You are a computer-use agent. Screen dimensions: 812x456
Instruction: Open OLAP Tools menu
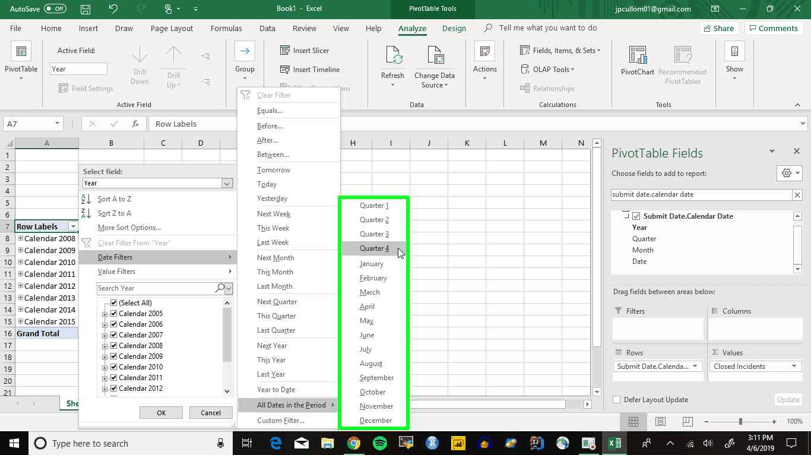coord(547,69)
